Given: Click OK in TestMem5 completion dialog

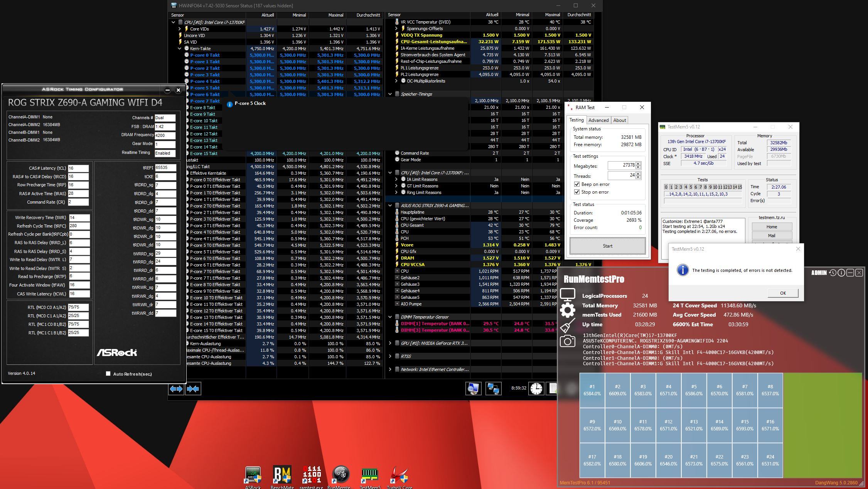Looking at the screenshot, I should click(783, 293).
